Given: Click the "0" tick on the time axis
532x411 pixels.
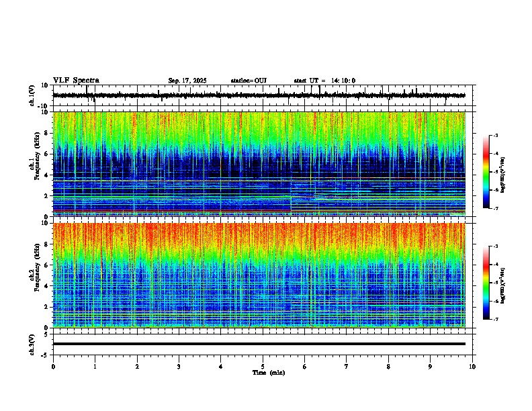Looking at the screenshot, I should tap(53, 367).
